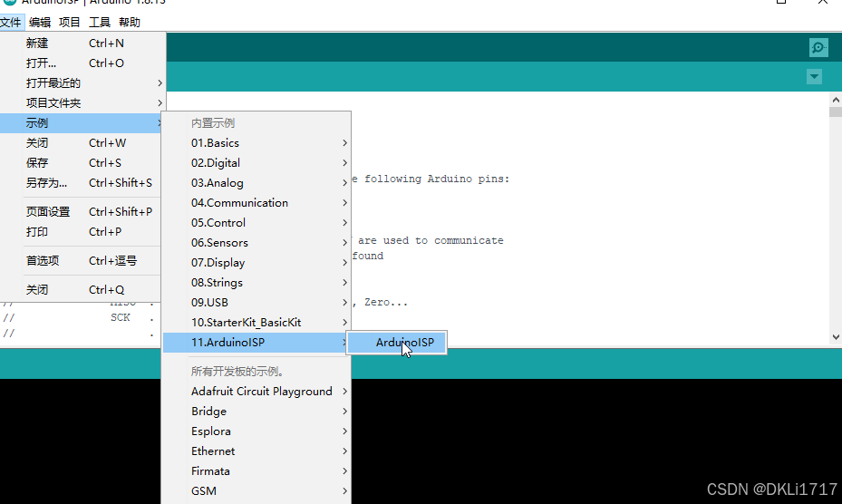Expand the 09.USB examples submenu
This screenshot has width=842, height=504.
(256, 302)
